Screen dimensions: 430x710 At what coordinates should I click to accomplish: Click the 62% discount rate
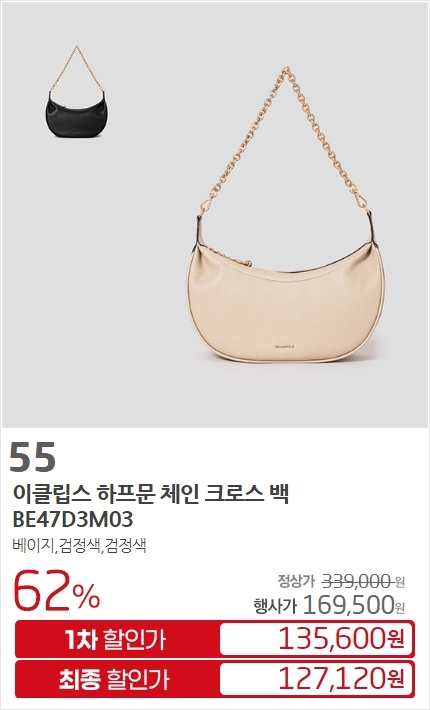[57, 590]
